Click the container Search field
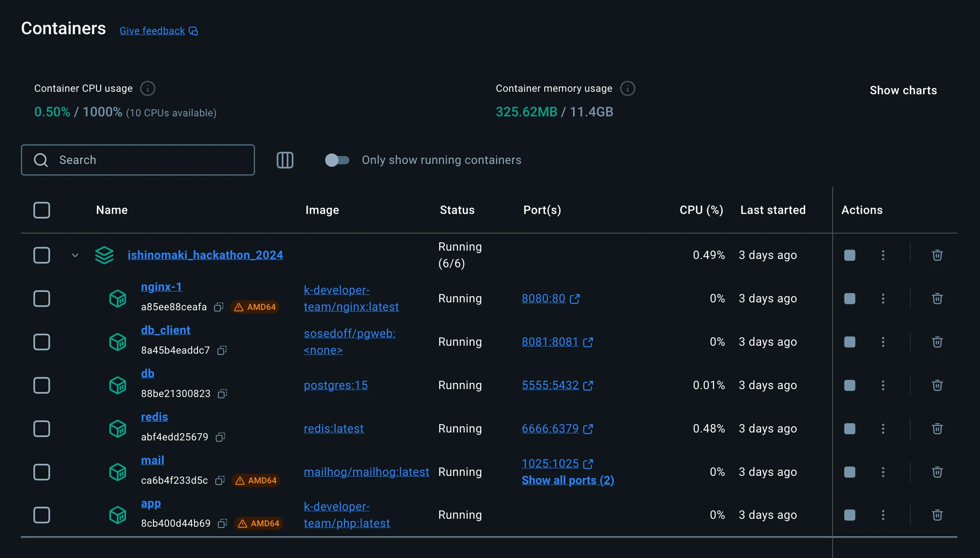 138,160
